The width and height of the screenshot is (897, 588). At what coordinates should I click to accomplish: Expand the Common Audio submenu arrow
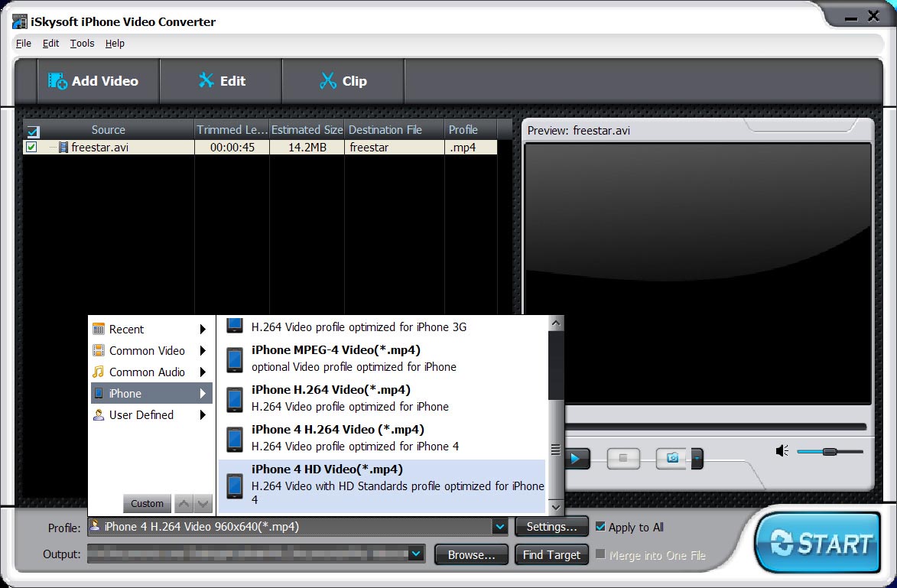(x=203, y=372)
